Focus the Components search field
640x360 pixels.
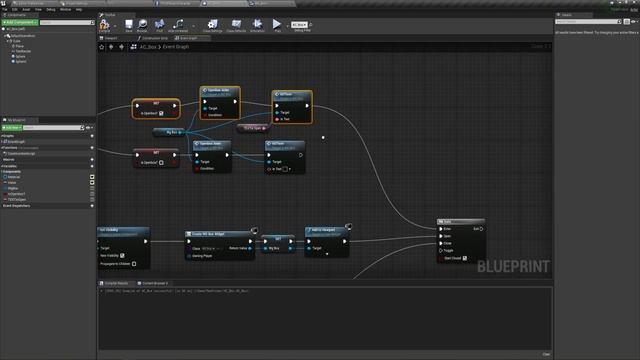tap(67, 22)
